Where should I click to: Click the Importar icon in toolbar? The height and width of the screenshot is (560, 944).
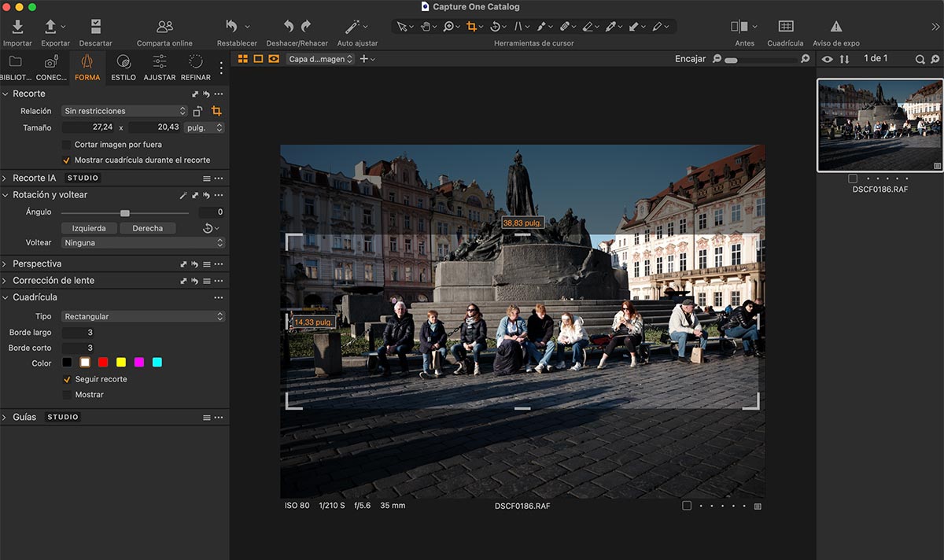[x=17, y=28]
